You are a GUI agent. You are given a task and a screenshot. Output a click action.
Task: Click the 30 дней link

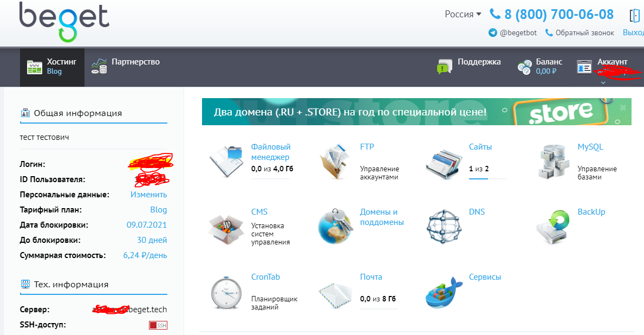(152, 240)
